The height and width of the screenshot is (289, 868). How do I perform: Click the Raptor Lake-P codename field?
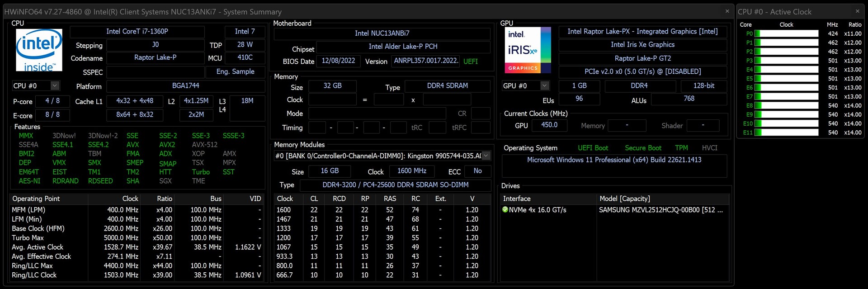(x=156, y=58)
